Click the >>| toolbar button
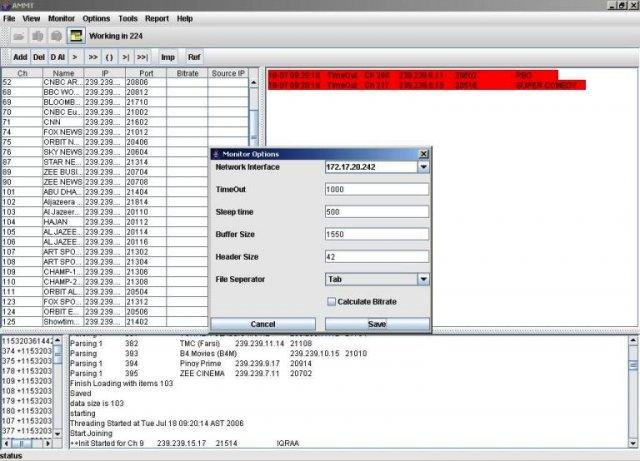 coord(142,57)
